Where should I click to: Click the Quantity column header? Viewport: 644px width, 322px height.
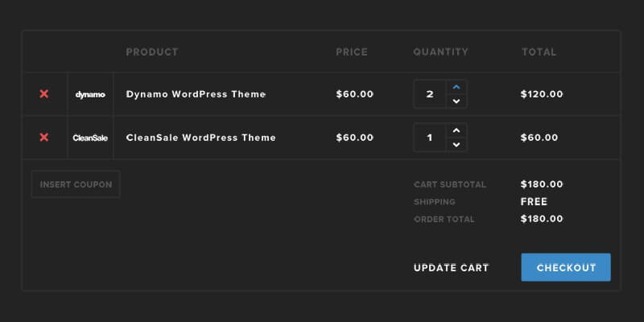pyautogui.click(x=440, y=52)
